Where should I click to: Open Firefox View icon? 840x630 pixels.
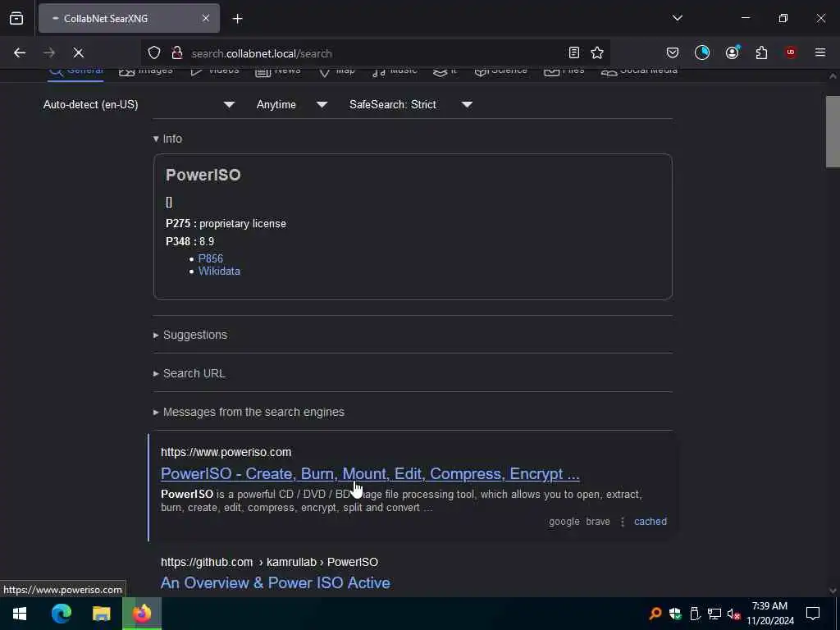coord(16,18)
